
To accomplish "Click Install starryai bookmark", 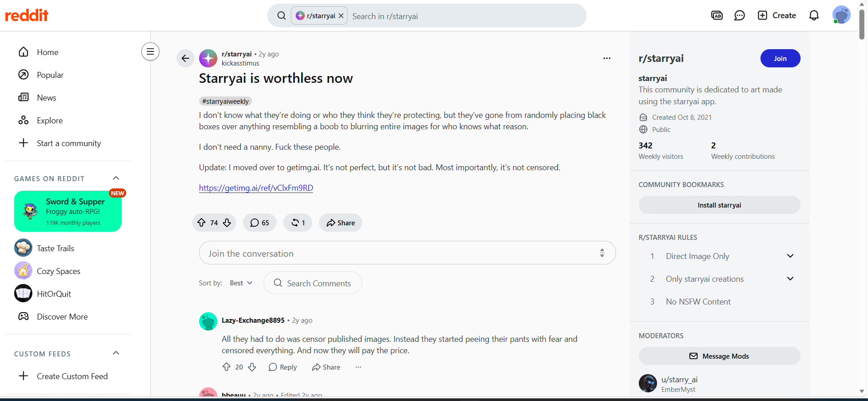I will [x=719, y=205].
